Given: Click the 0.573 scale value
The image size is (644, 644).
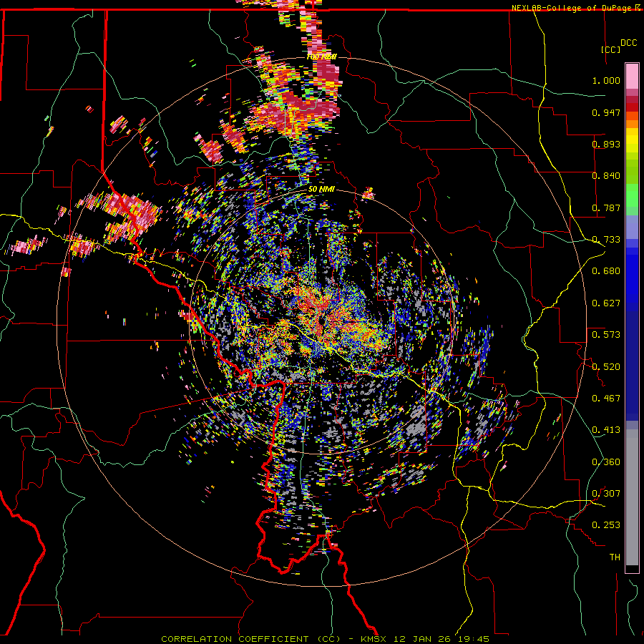Looking at the screenshot, I should 606,335.
